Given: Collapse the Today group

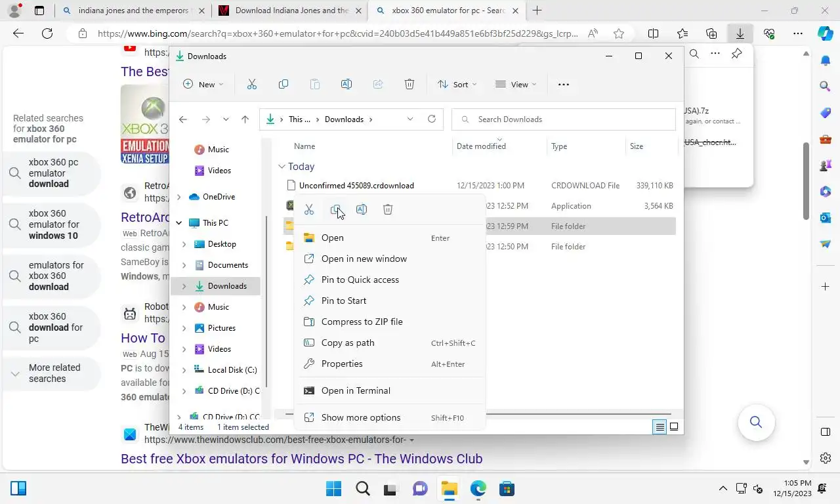Looking at the screenshot, I should click(282, 167).
